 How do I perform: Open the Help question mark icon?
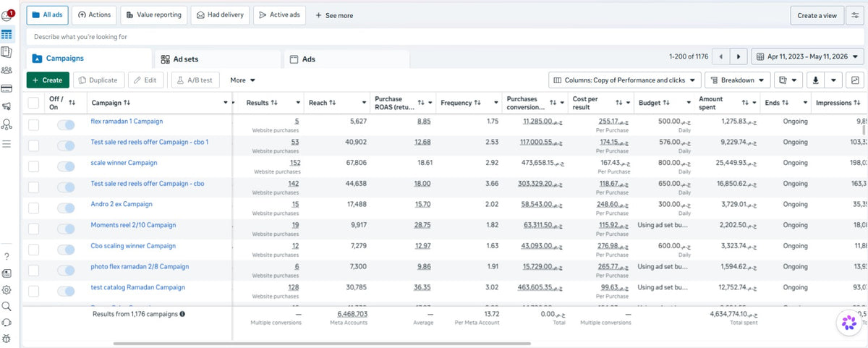coord(7,257)
